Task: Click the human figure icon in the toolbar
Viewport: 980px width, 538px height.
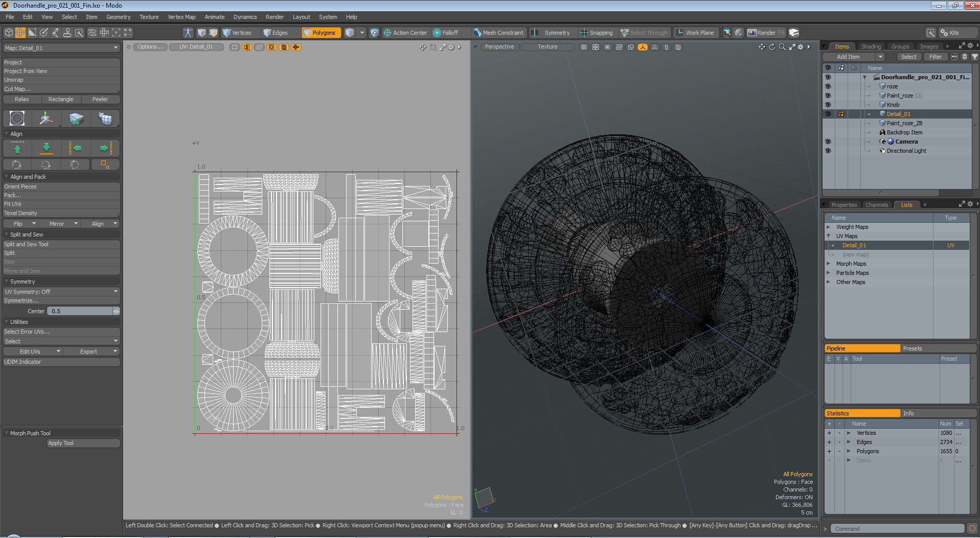Action: coord(188,33)
